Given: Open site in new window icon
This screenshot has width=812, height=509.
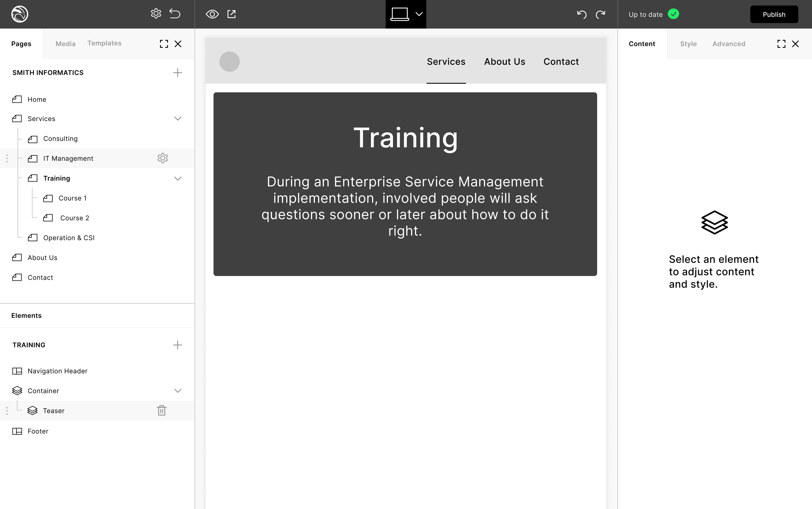Looking at the screenshot, I should [232, 14].
